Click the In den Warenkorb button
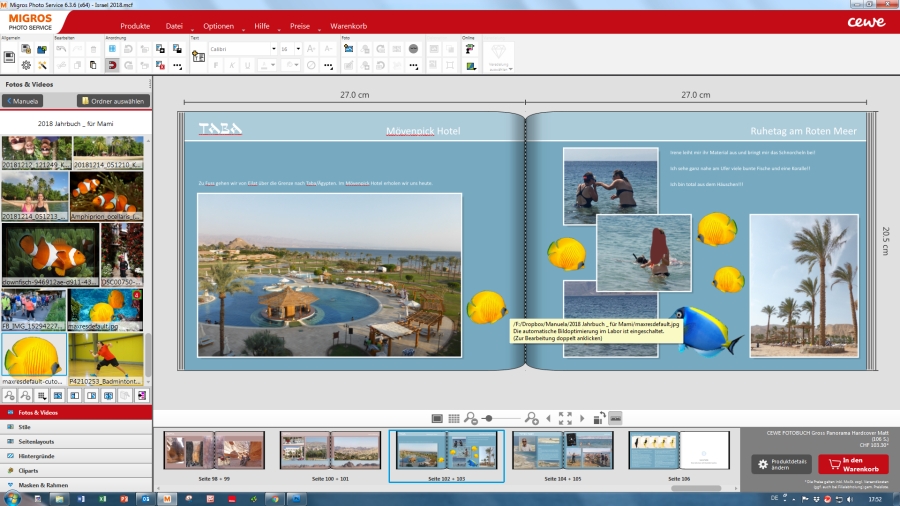 (x=852, y=464)
